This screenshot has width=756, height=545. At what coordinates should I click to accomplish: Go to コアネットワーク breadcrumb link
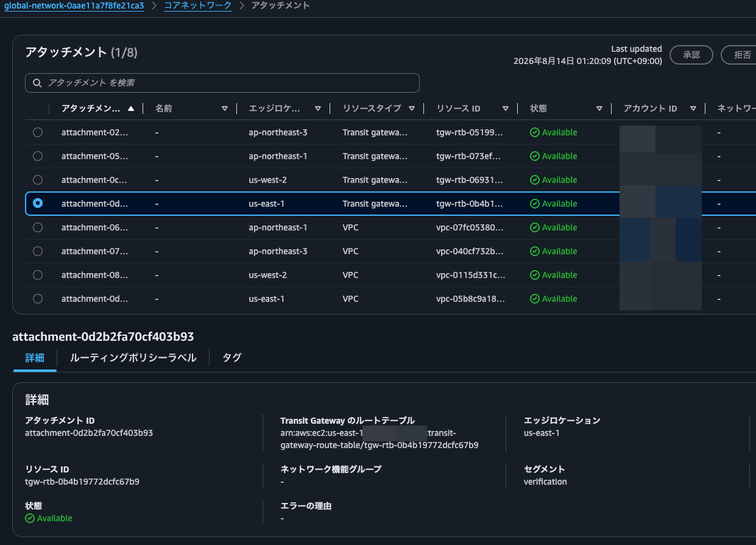[x=198, y=5]
